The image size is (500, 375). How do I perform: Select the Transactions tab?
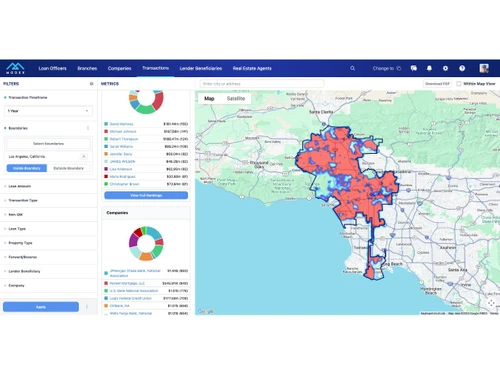pos(155,68)
